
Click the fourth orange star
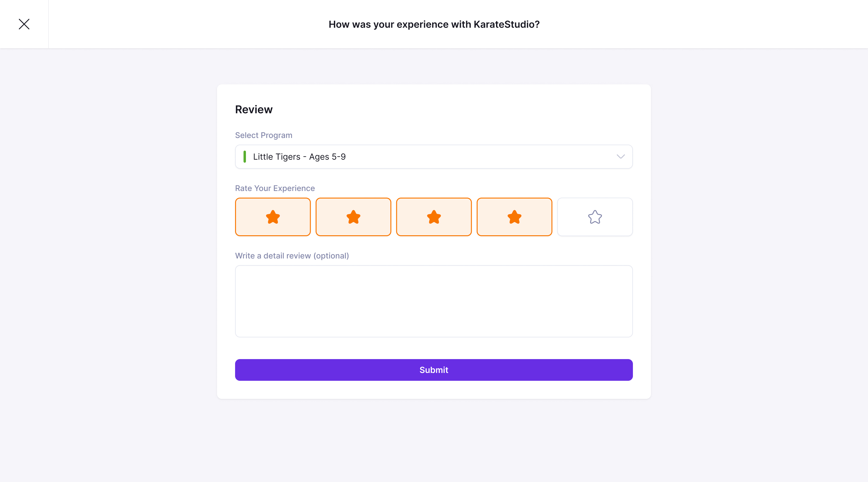point(514,217)
